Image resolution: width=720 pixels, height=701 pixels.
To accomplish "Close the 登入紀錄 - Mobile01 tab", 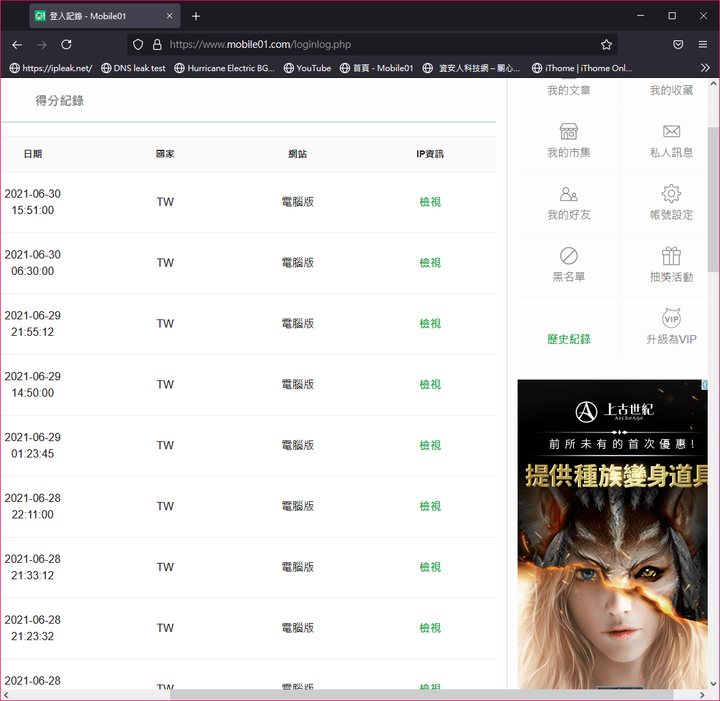I will (x=169, y=16).
